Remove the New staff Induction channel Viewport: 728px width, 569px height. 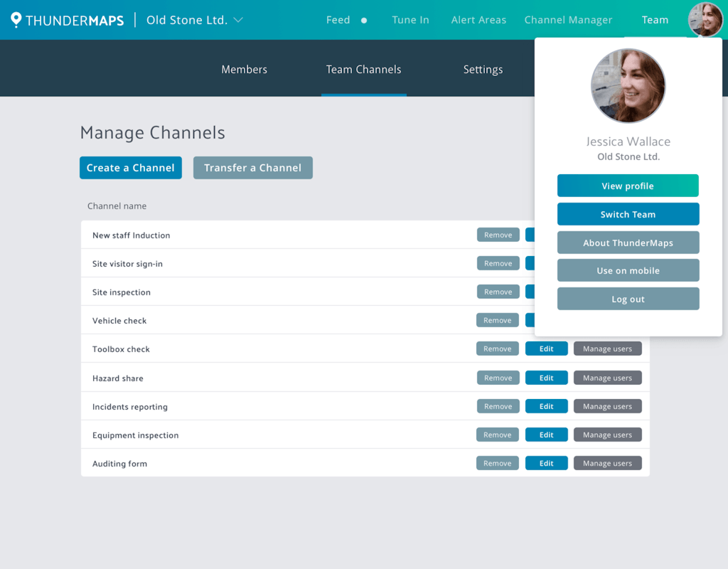498,235
